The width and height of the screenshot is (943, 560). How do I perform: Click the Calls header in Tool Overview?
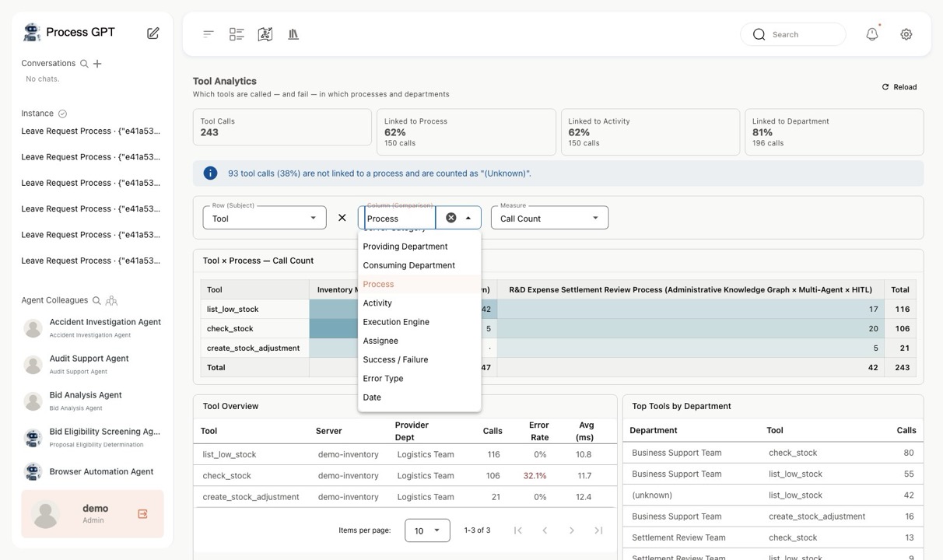(x=493, y=431)
